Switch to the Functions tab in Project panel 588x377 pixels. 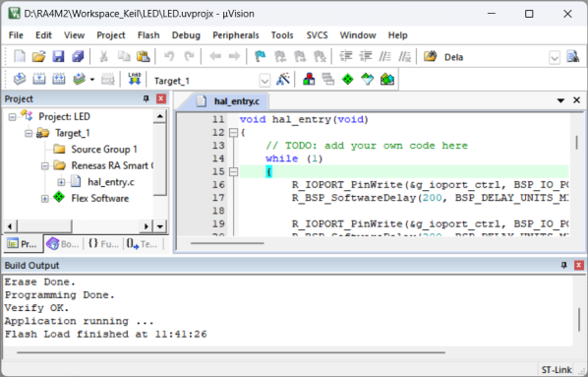tap(103, 244)
